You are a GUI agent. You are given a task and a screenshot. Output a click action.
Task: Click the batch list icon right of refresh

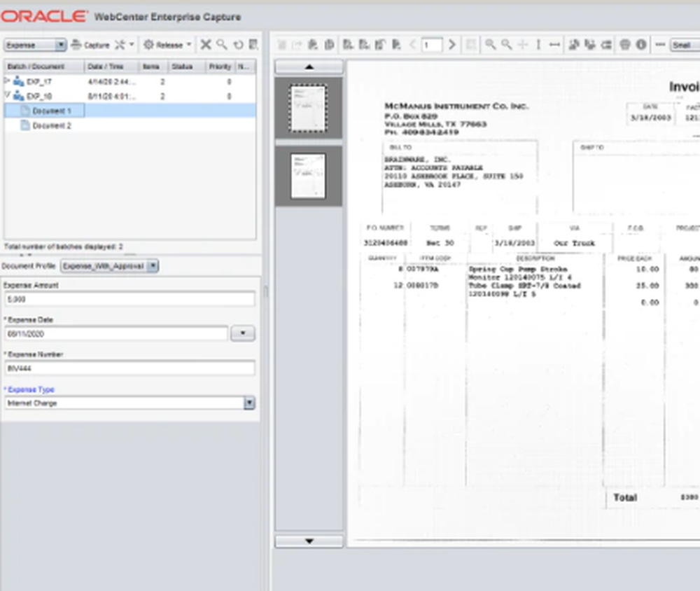pyautogui.click(x=253, y=45)
